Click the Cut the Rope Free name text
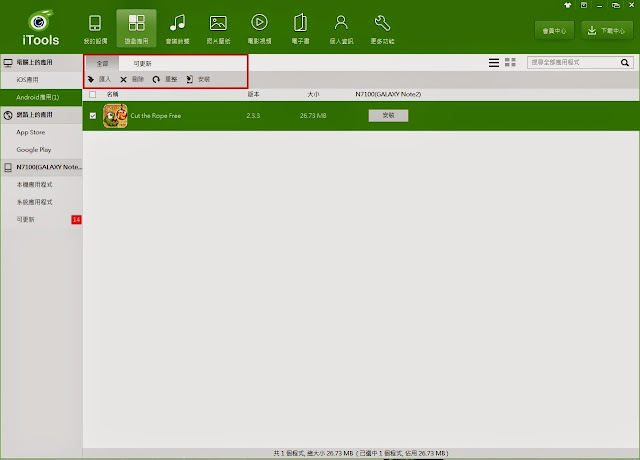Screen dimensions: 640x460 point(156,116)
